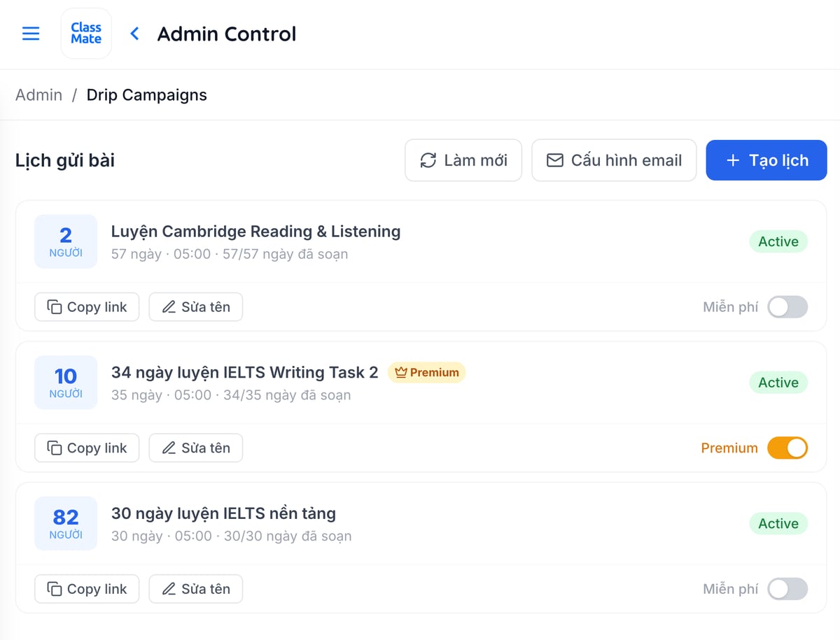Open 34 ngày luyện IELTS Writing Task 2 campaign

(x=244, y=372)
